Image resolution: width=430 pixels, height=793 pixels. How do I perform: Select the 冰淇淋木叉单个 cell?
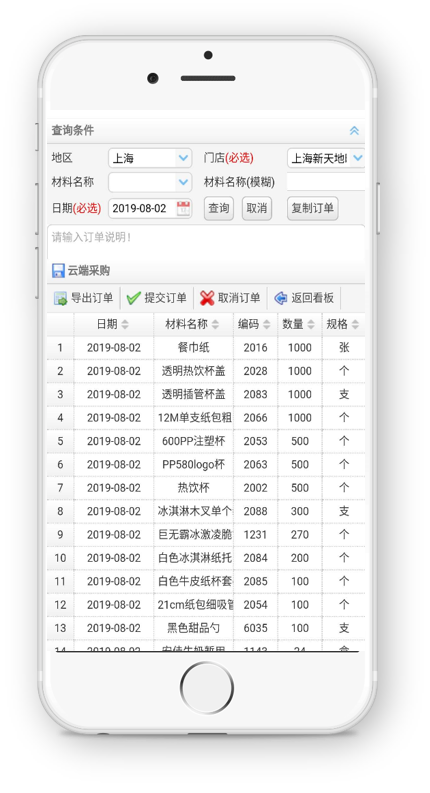click(193, 511)
